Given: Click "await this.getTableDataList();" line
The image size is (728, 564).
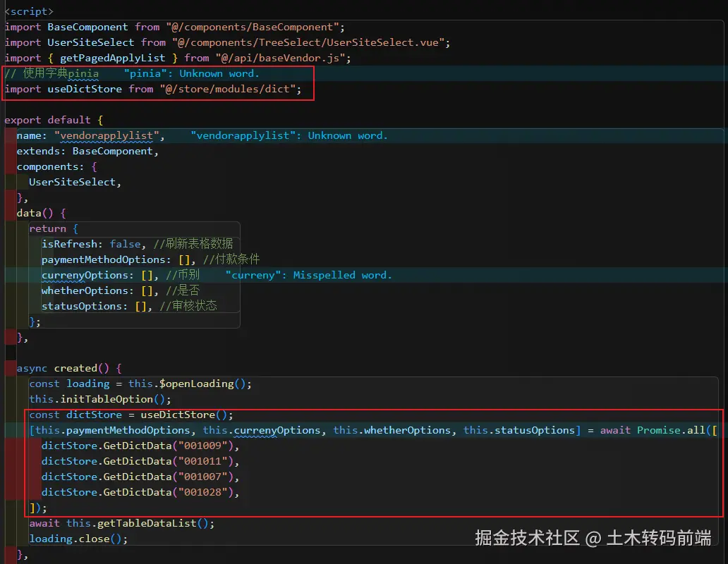Looking at the screenshot, I should coord(121,523).
